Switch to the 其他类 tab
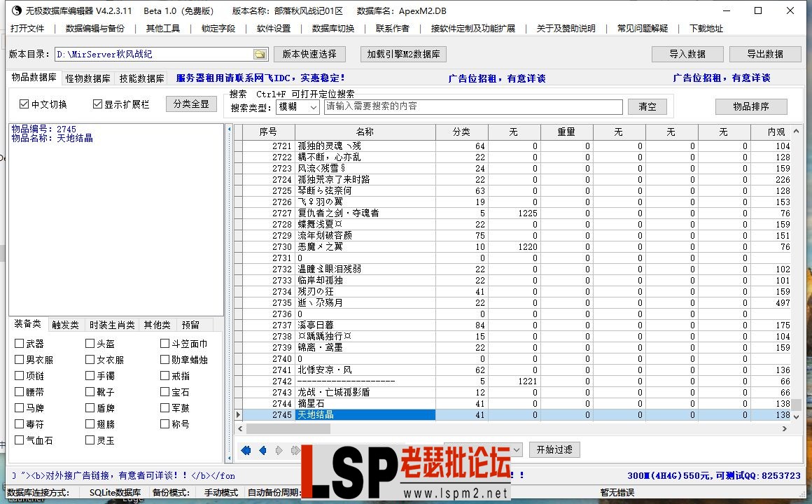Viewport: 812px width, 504px height. [157, 325]
